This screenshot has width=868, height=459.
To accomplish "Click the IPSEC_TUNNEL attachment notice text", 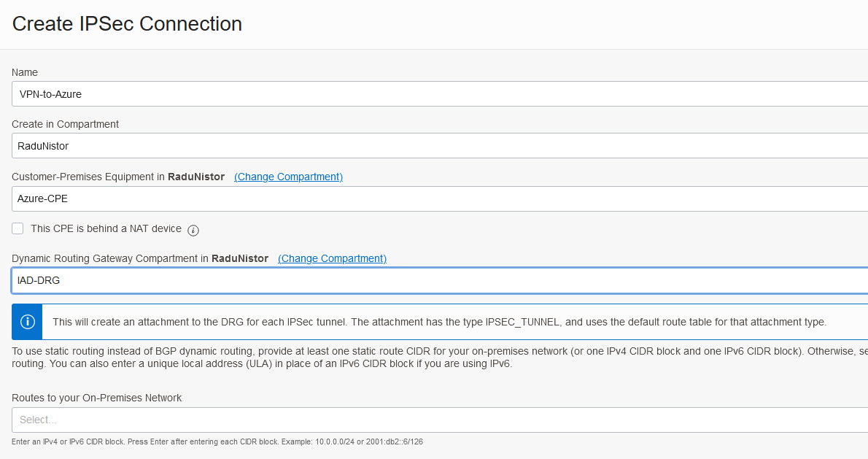I will (x=439, y=322).
